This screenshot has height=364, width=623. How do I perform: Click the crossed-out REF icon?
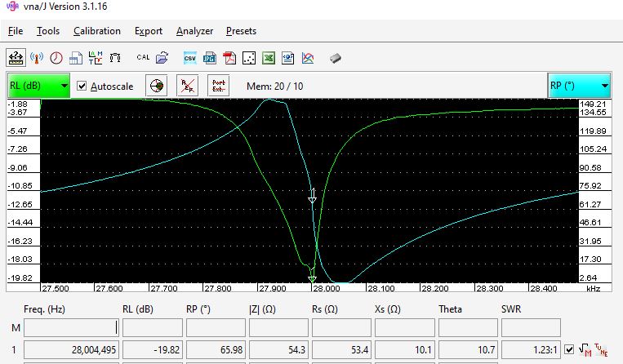(x=187, y=86)
